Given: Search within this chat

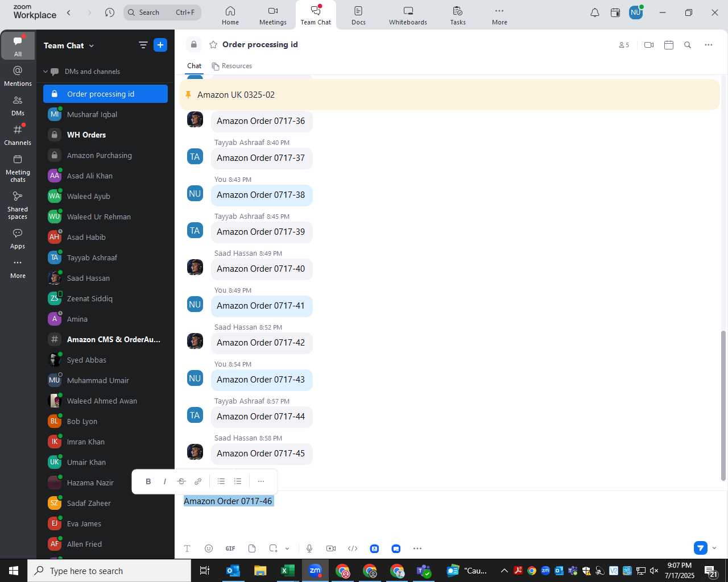Looking at the screenshot, I should pos(688,45).
